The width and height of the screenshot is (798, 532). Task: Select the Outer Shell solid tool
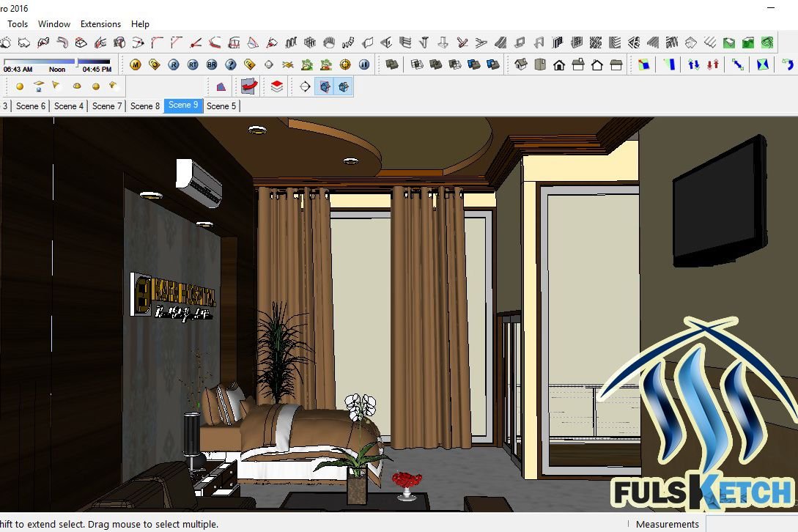click(391, 64)
